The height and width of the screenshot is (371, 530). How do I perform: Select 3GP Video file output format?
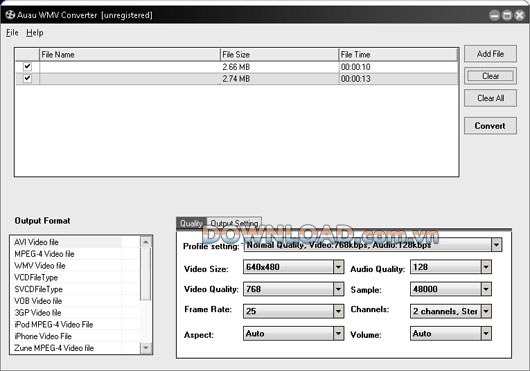click(75, 313)
